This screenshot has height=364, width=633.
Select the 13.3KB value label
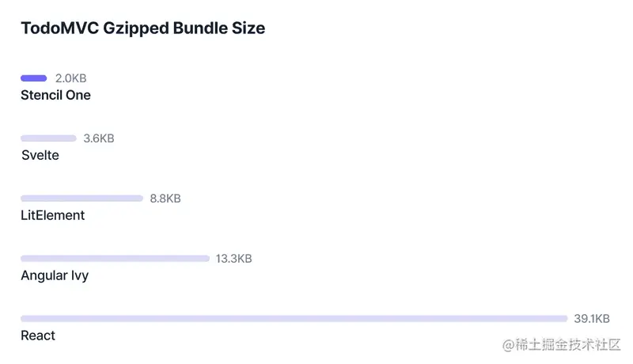click(233, 259)
